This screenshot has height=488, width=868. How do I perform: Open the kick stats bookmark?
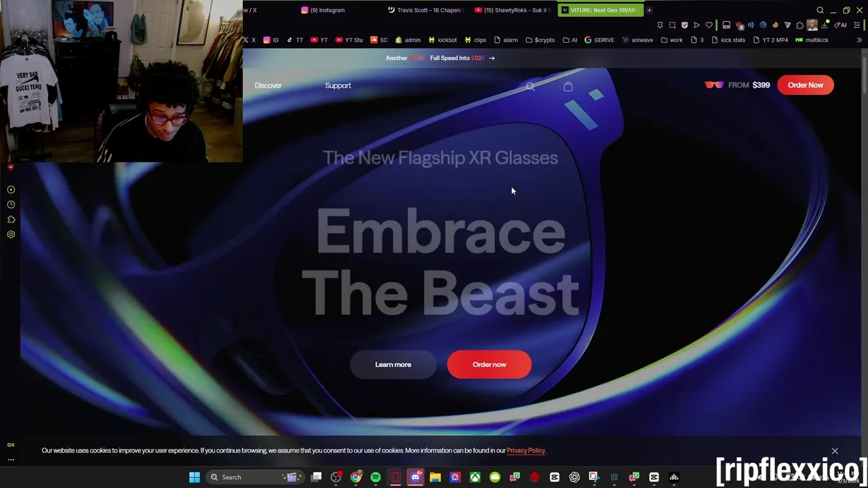[728, 40]
